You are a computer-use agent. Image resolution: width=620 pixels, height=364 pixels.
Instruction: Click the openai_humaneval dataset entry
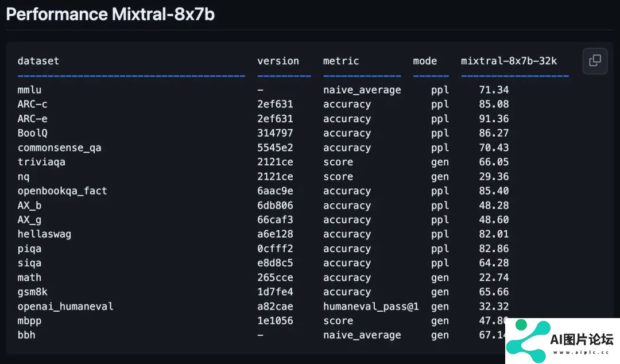click(x=65, y=306)
